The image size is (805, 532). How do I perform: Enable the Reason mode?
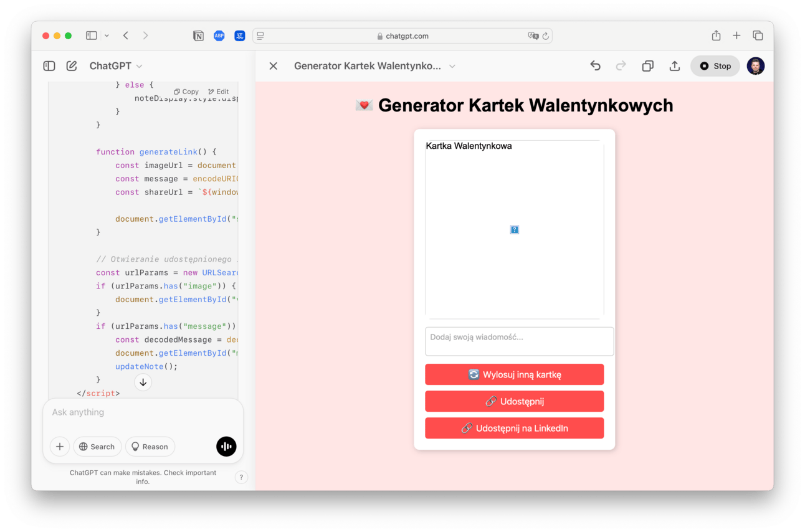point(150,447)
